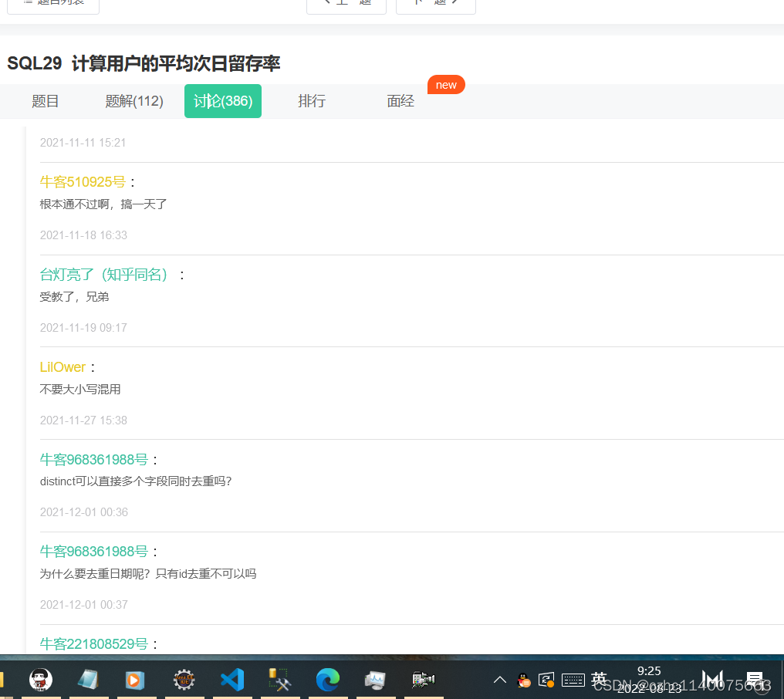Open QQ penguin tray icon

[523, 680]
